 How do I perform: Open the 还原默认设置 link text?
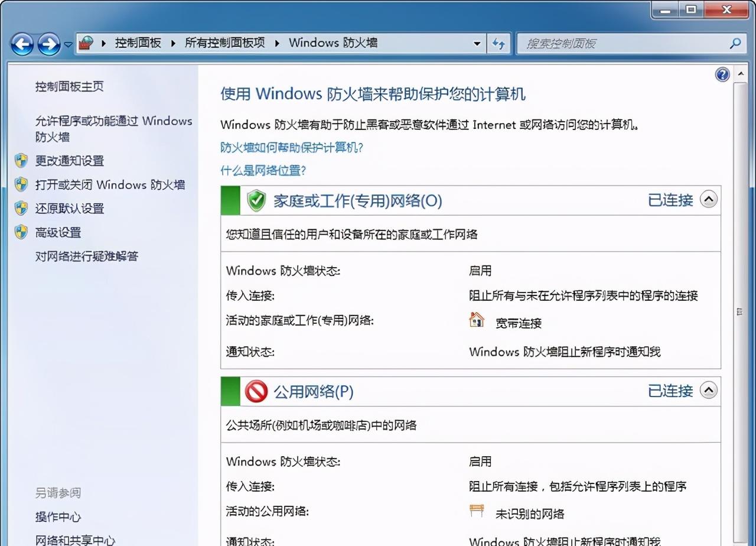[70, 209]
